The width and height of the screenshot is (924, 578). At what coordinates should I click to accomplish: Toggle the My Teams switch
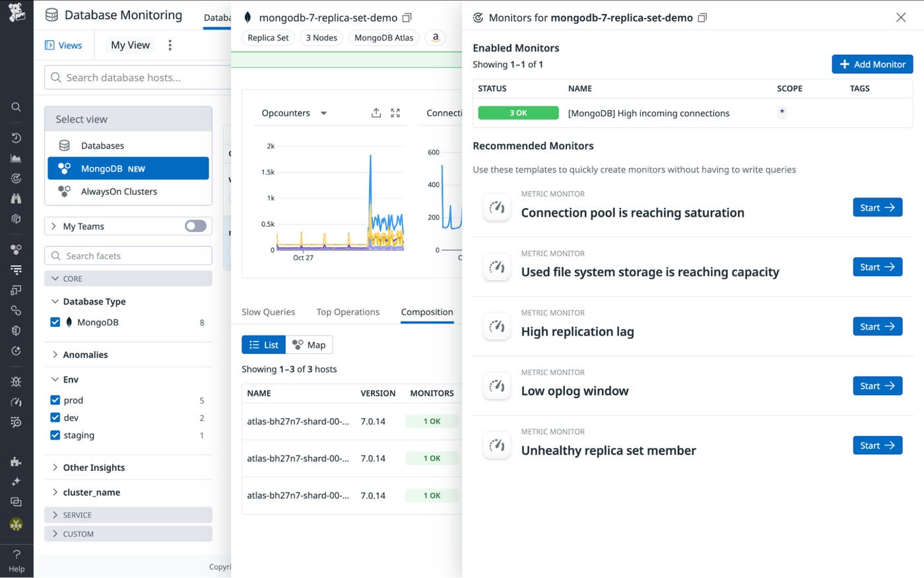[x=195, y=226]
